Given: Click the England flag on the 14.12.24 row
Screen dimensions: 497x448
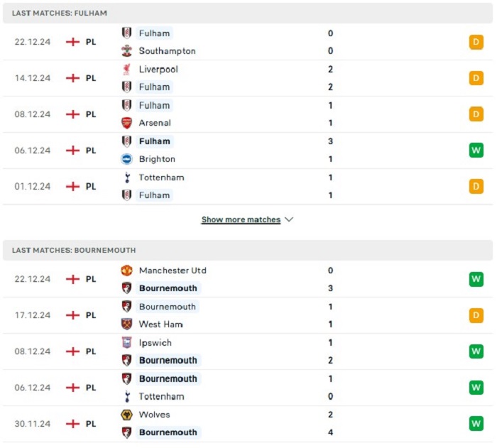Looking at the screenshot, I should [72, 78].
